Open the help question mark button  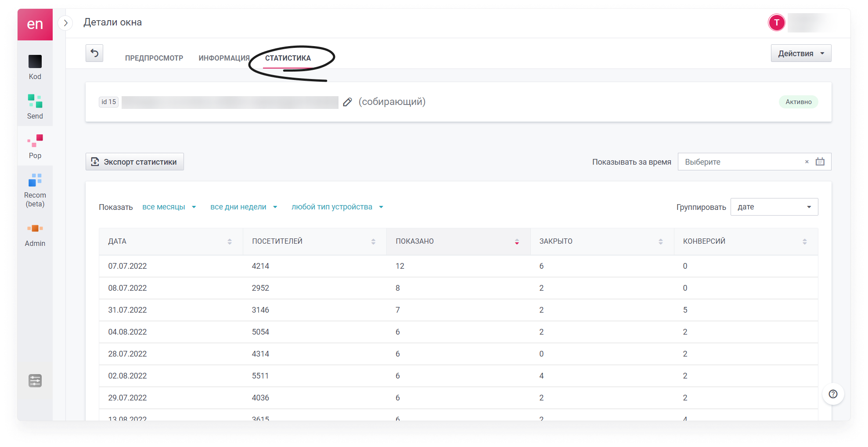tap(833, 394)
